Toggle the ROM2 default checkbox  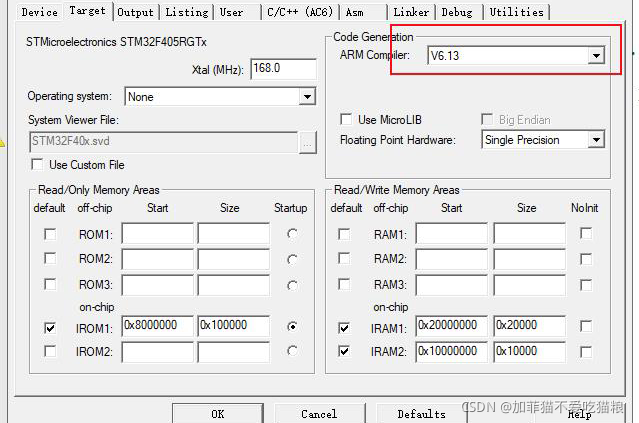point(50,258)
